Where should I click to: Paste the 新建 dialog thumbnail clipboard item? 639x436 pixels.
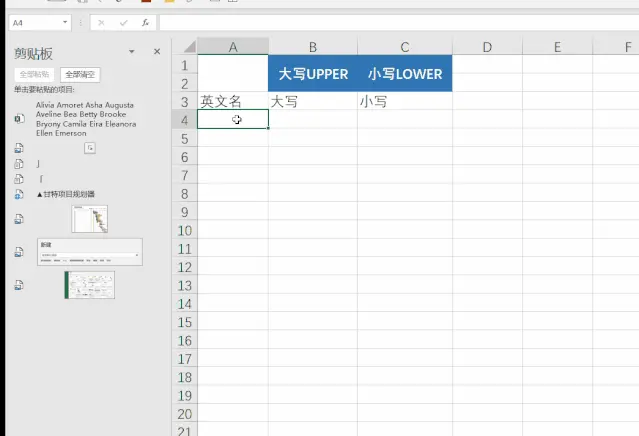90,252
